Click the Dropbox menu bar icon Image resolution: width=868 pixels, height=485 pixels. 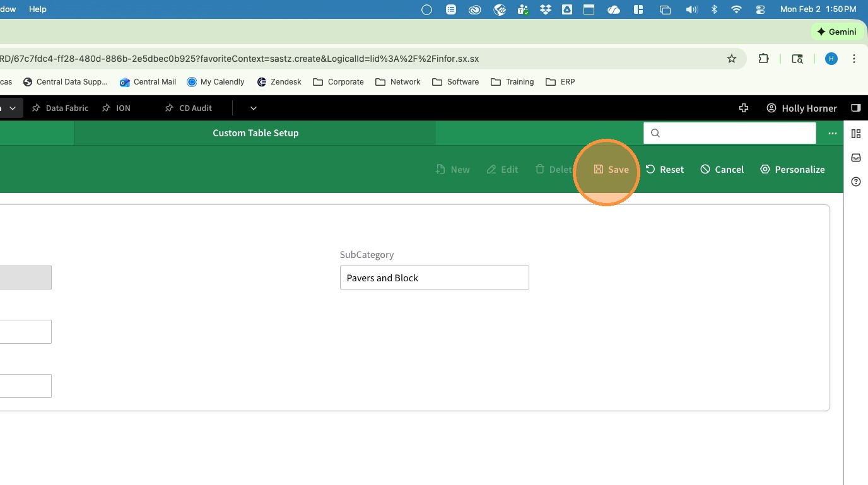pyautogui.click(x=546, y=9)
